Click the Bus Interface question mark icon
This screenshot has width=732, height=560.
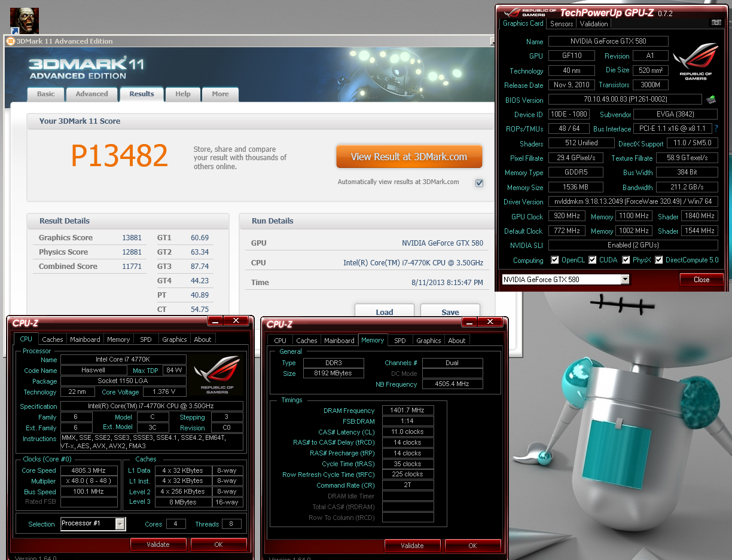click(716, 128)
